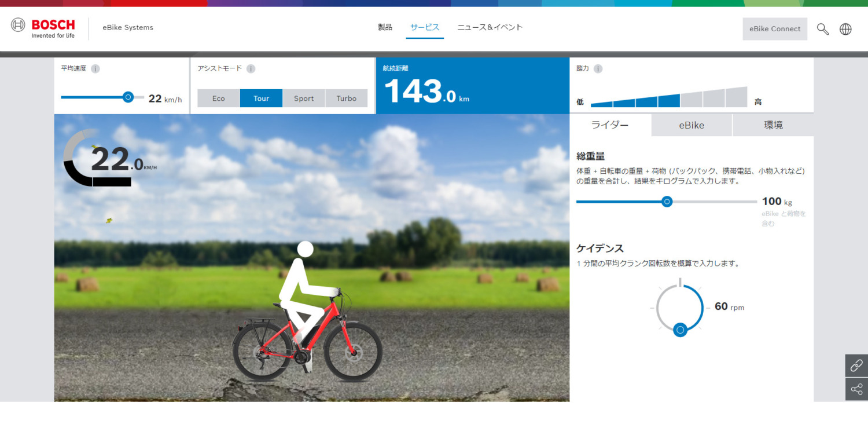Click the 総重量 weight slider handle

tap(667, 202)
